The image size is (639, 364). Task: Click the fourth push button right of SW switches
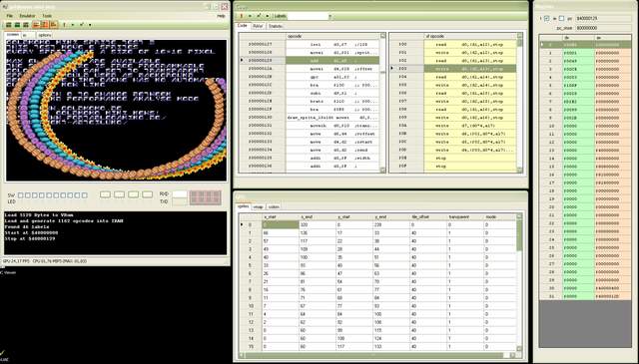click(x=148, y=195)
